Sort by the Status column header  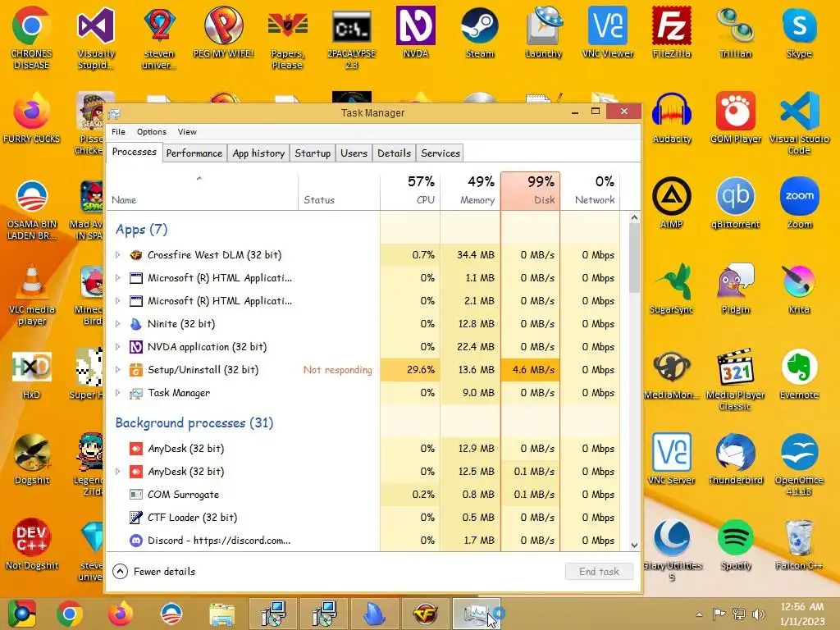339,190
